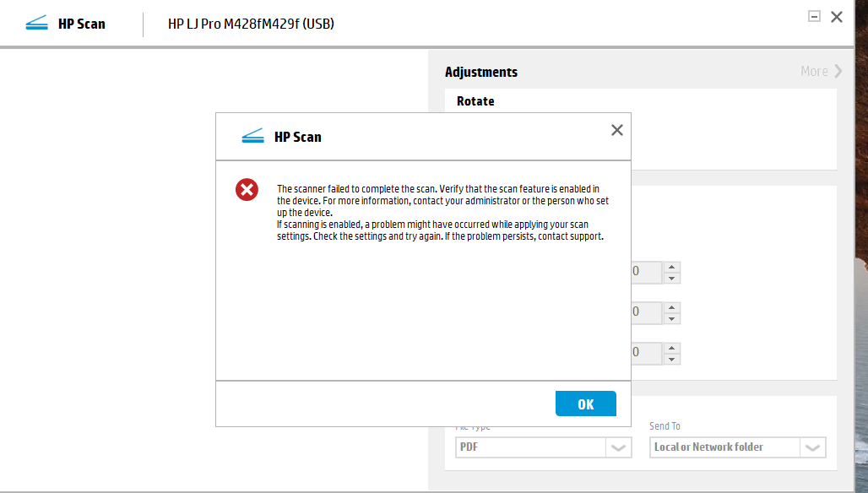The height and width of the screenshot is (493, 868).
Task: Increase the first adjustment value spinner
Action: click(x=671, y=267)
